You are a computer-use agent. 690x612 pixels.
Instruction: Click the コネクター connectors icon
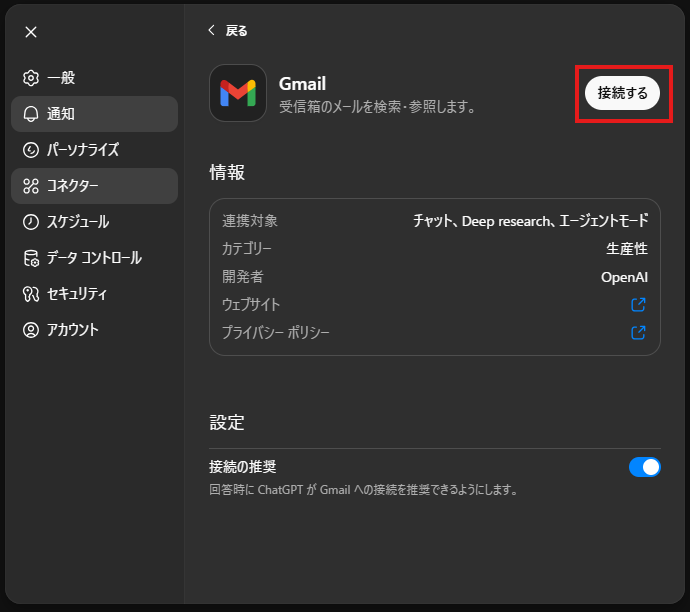point(31,186)
